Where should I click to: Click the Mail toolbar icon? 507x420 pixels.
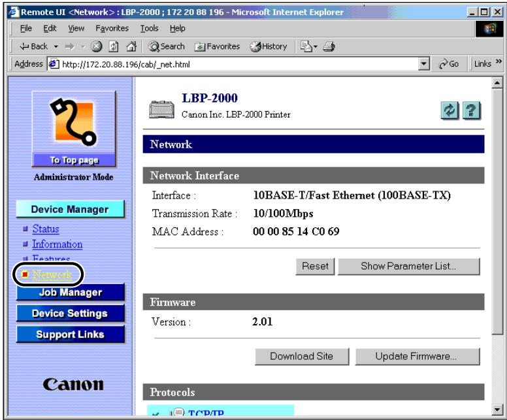(x=306, y=46)
